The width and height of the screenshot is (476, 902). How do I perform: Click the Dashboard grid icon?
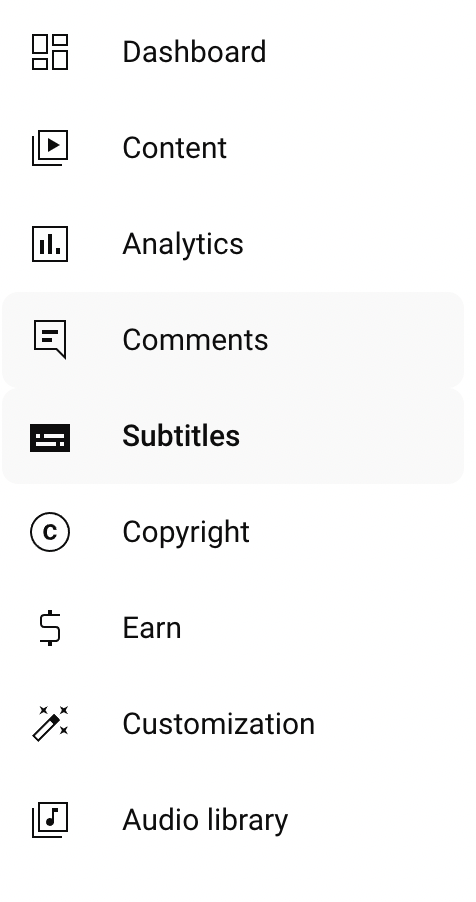click(x=50, y=52)
